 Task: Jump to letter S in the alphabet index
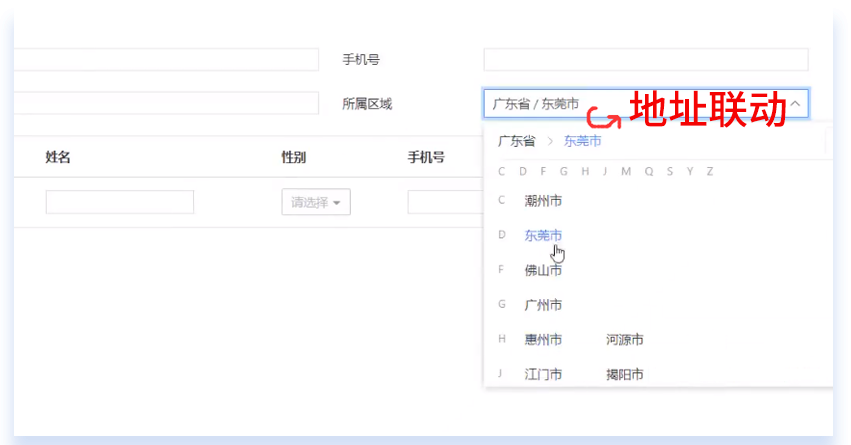[x=670, y=171]
